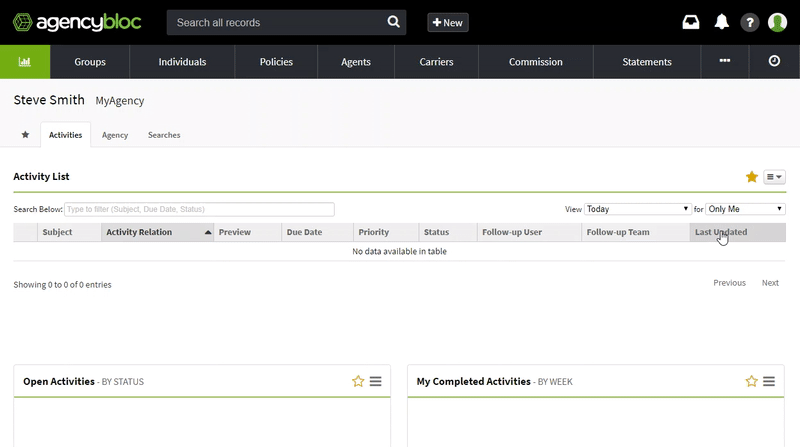The image size is (800, 447).
Task: Open the Groups menu
Action: tap(90, 62)
